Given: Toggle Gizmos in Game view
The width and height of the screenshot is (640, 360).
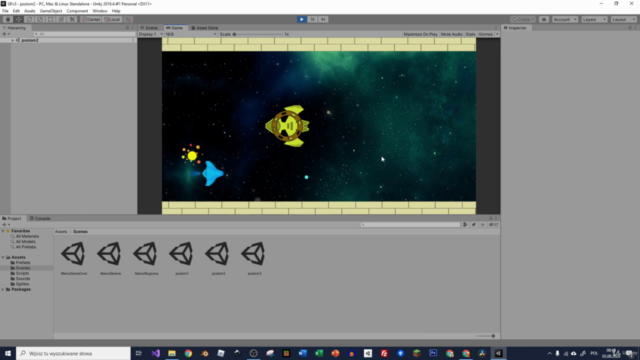Looking at the screenshot, I should pyautogui.click(x=485, y=34).
